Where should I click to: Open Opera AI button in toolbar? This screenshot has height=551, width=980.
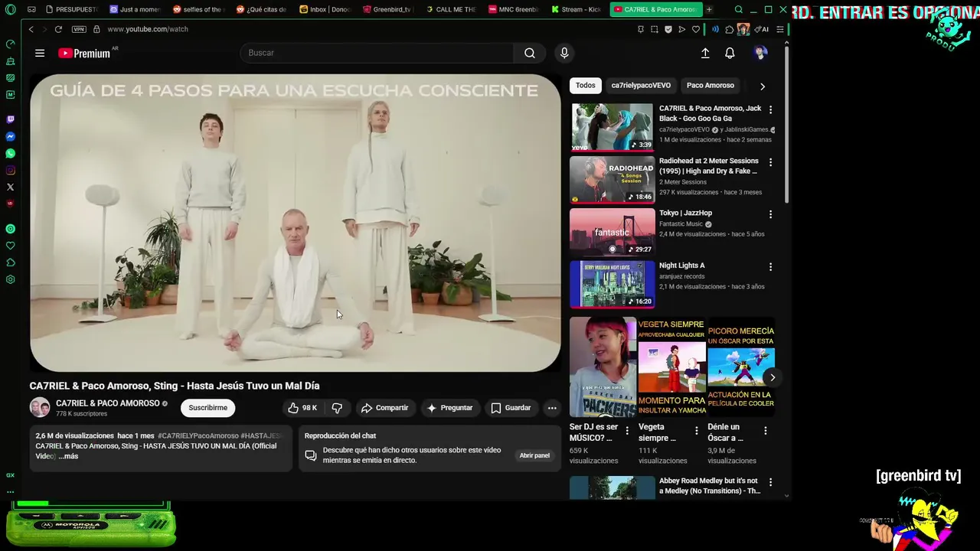[x=762, y=29]
